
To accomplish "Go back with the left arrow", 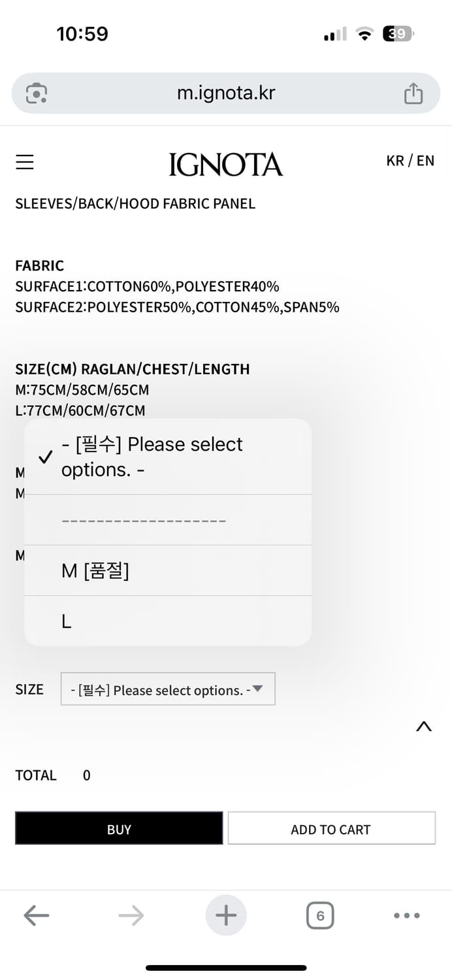I will coord(37,916).
